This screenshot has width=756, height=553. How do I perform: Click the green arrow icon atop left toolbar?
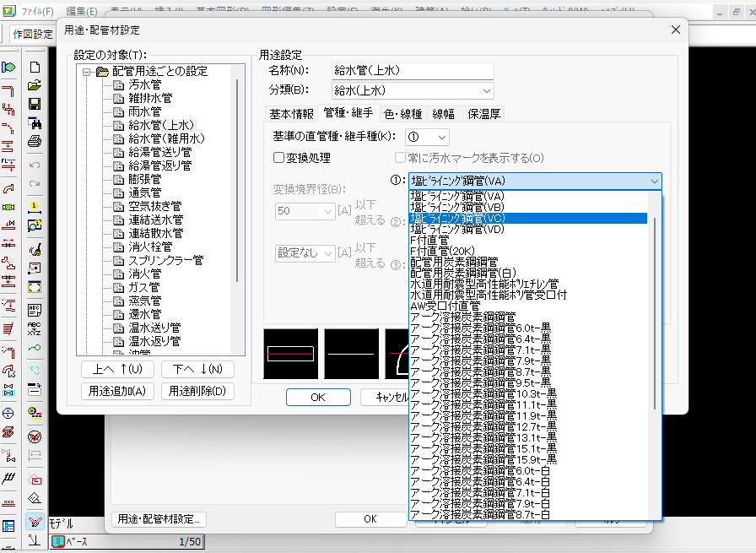click(9, 67)
